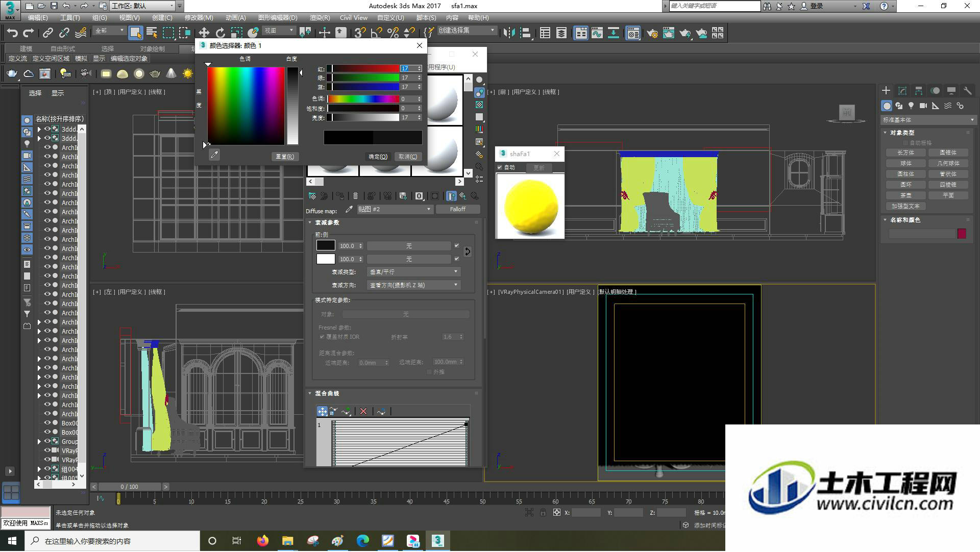Toggle the display-lights filter in Scene Explorer sidebar

coord(27,144)
